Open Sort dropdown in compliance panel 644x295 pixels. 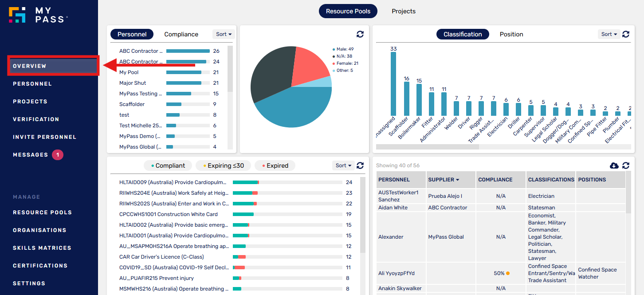(343, 165)
